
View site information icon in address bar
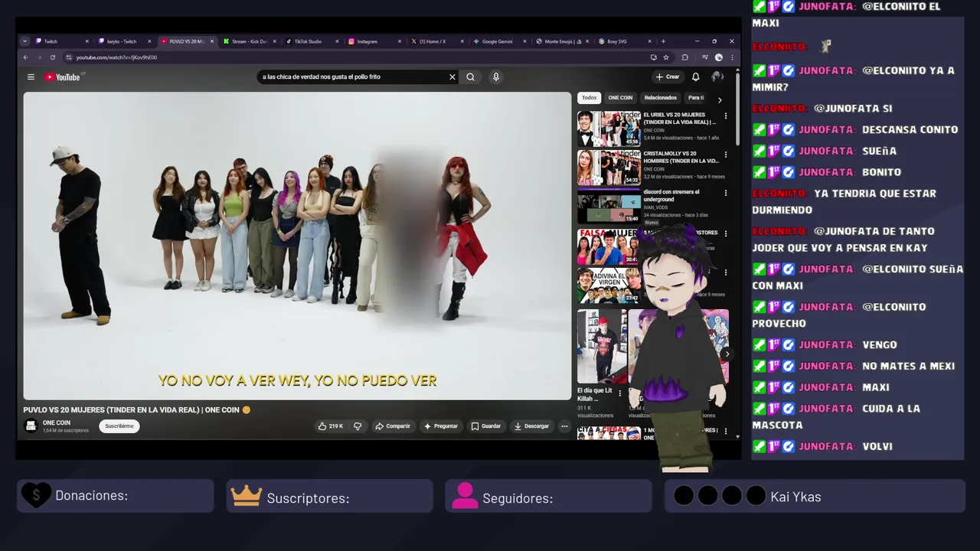(69, 57)
